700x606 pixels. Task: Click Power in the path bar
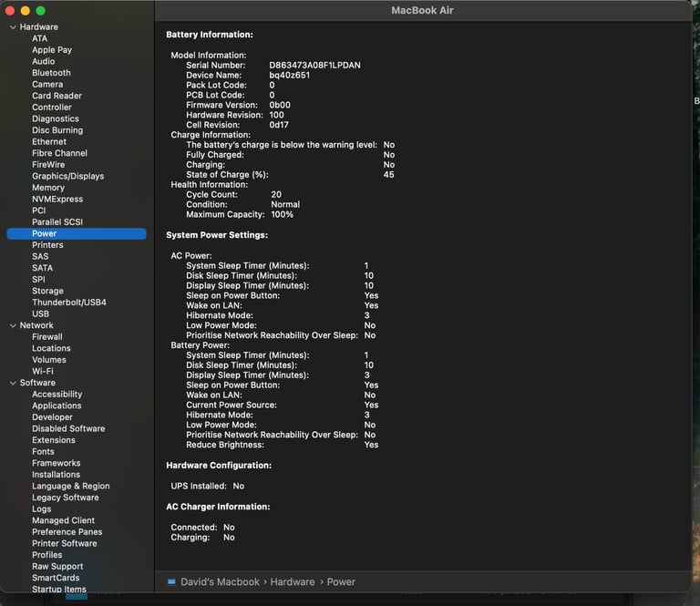point(341,582)
